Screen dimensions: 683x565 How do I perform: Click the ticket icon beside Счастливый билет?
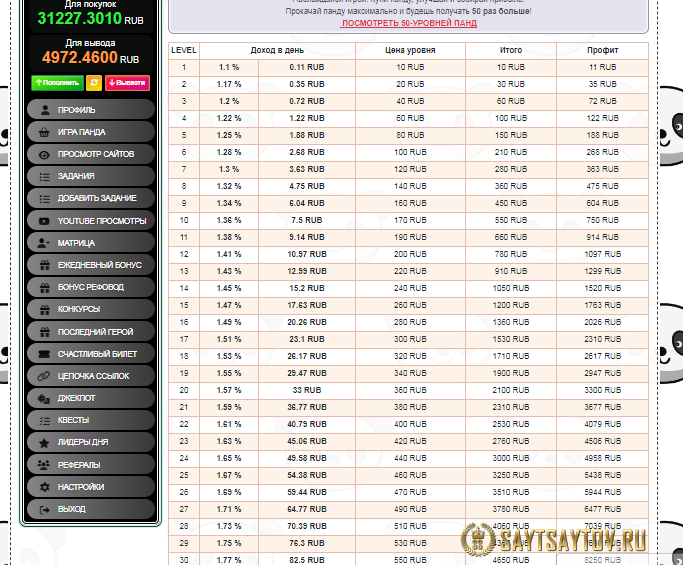[44, 354]
